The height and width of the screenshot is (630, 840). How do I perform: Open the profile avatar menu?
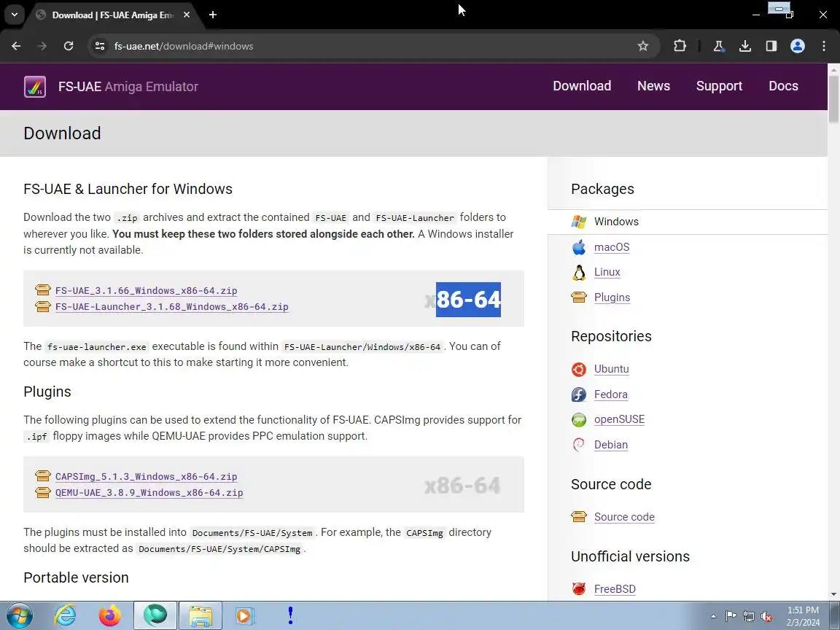pos(798,46)
